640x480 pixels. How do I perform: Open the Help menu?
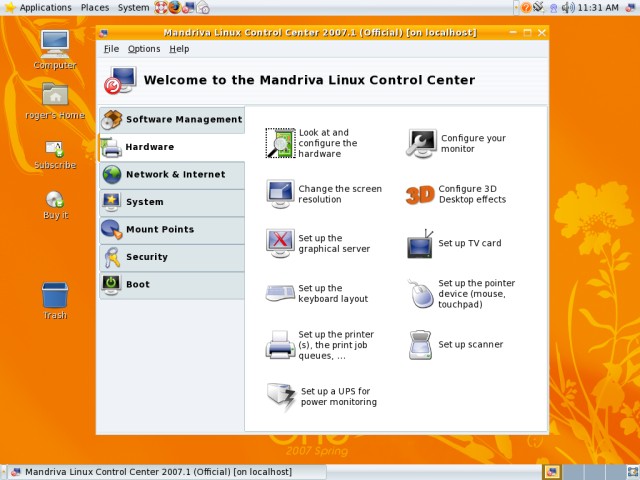(179, 49)
